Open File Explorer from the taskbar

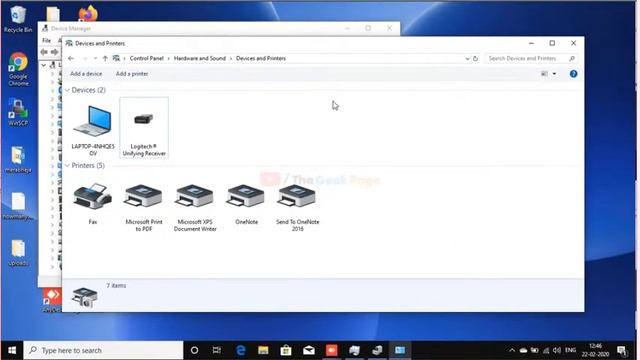(263, 350)
